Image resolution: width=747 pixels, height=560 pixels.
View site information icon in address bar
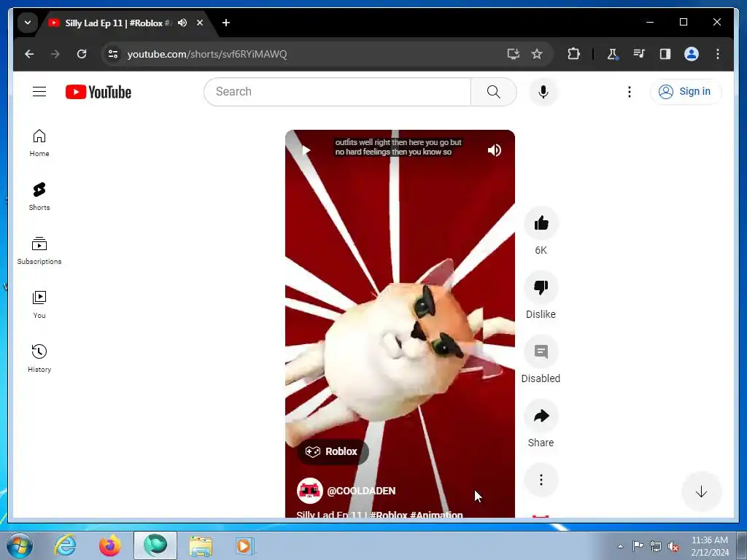[x=113, y=54]
